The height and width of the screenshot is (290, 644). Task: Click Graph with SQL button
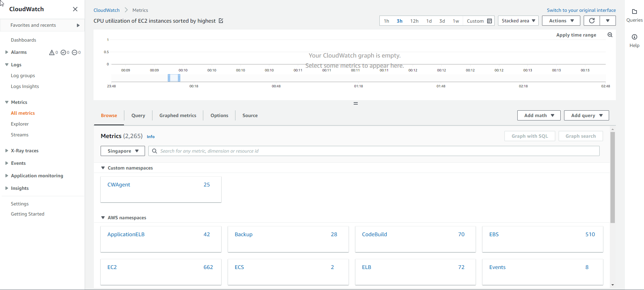(x=530, y=136)
